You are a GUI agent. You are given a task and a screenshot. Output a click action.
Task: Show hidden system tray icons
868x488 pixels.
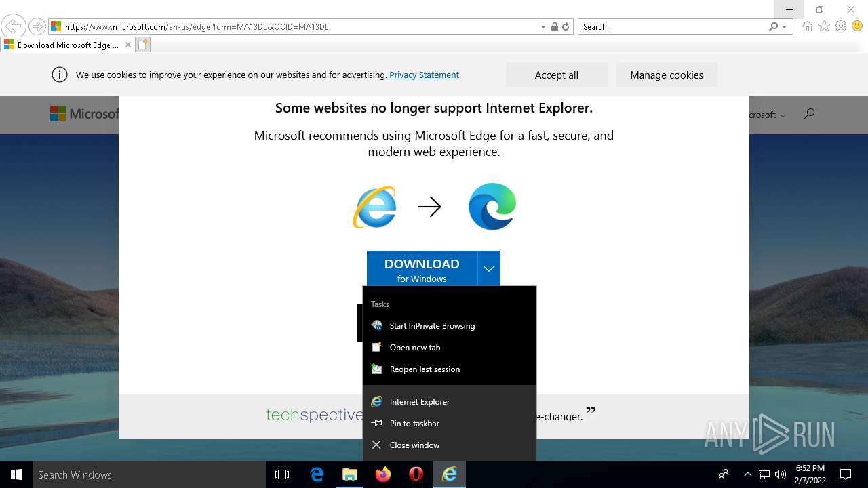tap(748, 474)
